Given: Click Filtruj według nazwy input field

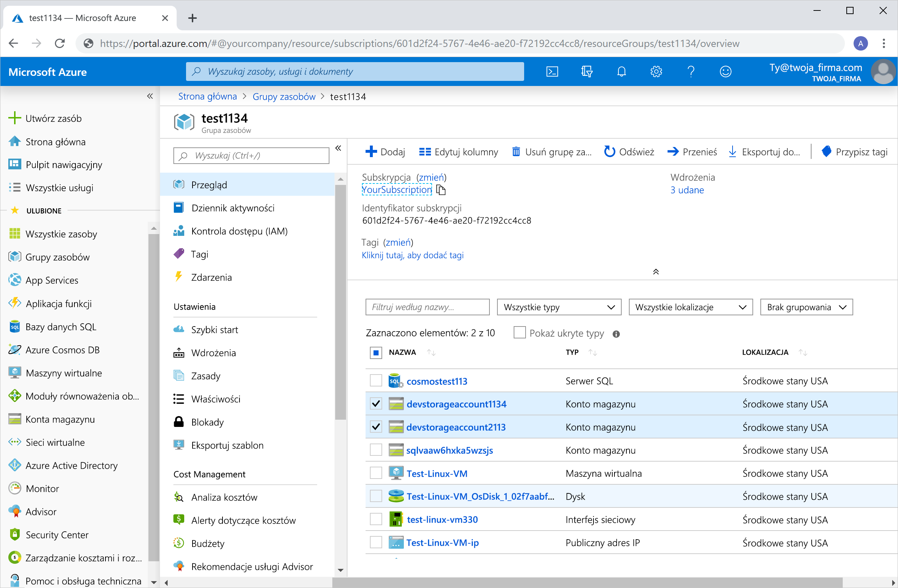Looking at the screenshot, I should point(427,307).
